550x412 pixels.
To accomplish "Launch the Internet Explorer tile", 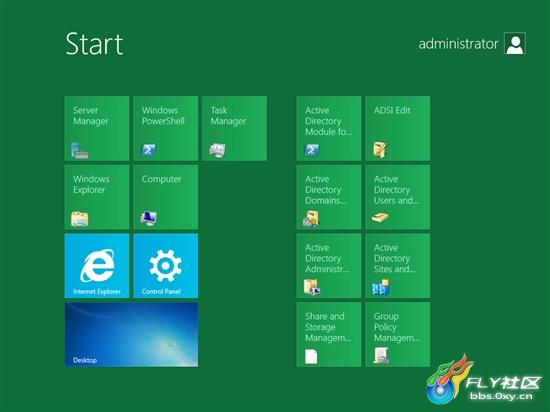I will point(97,266).
